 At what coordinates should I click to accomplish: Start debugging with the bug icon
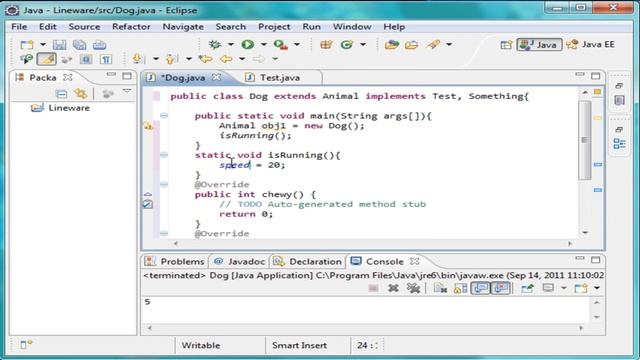click(x=215, y=44)
